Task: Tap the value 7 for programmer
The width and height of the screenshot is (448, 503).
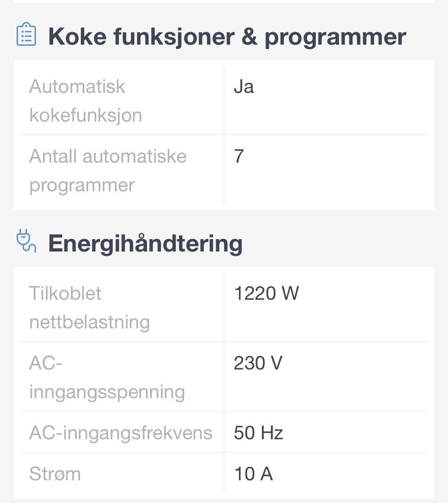Action: coord(239,156)
